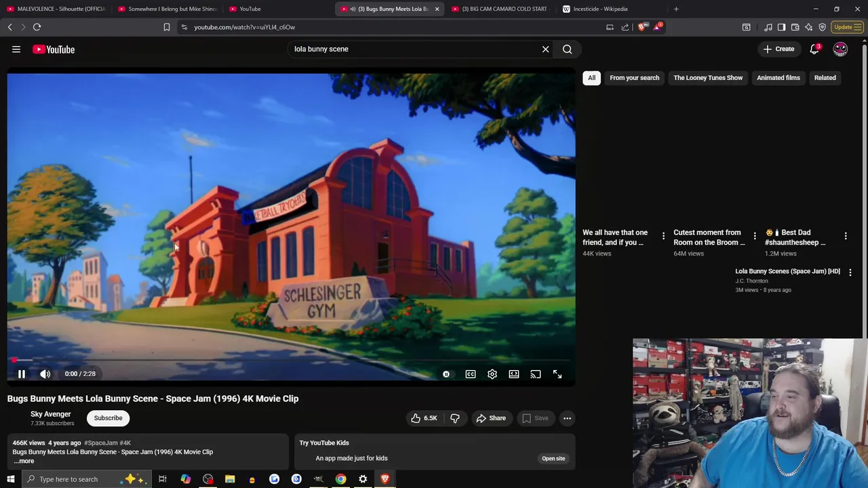The width and height of the screenshot is (868, 488).
Task: Click the Open site button for YouTube Kids
Action: tap(553, 458)
